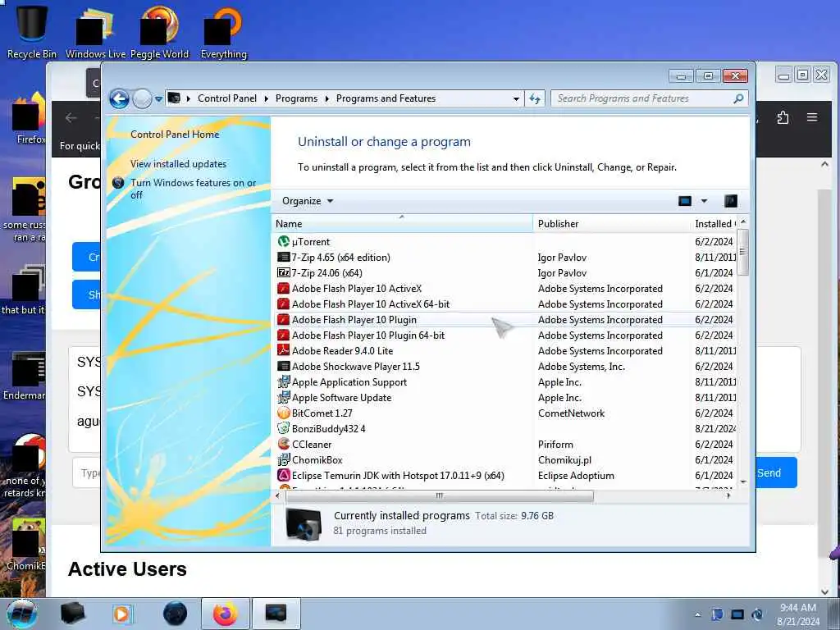Open Control Panel Home link
The image size is (840, 630).
tap(175, 135)
